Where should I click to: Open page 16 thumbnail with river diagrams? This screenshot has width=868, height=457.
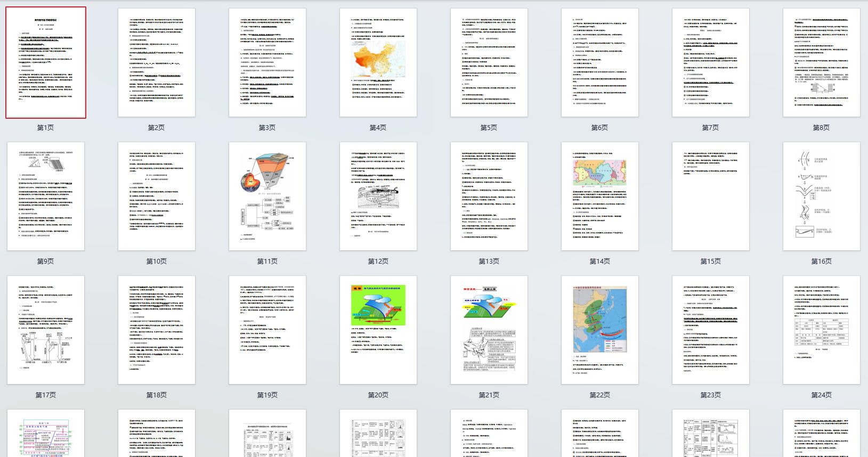click(821, 196)
